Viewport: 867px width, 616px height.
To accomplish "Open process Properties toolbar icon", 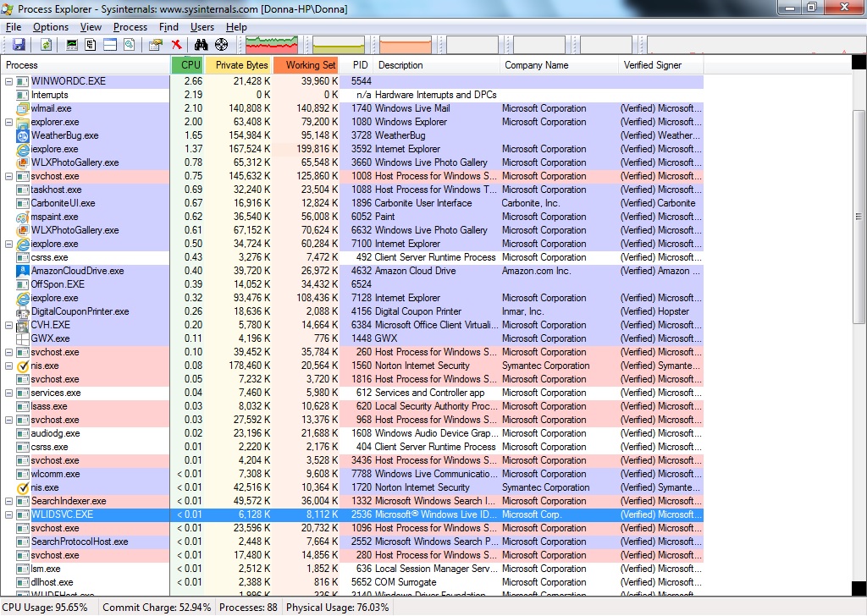I will pyautogui.click(x=156, y=45).
